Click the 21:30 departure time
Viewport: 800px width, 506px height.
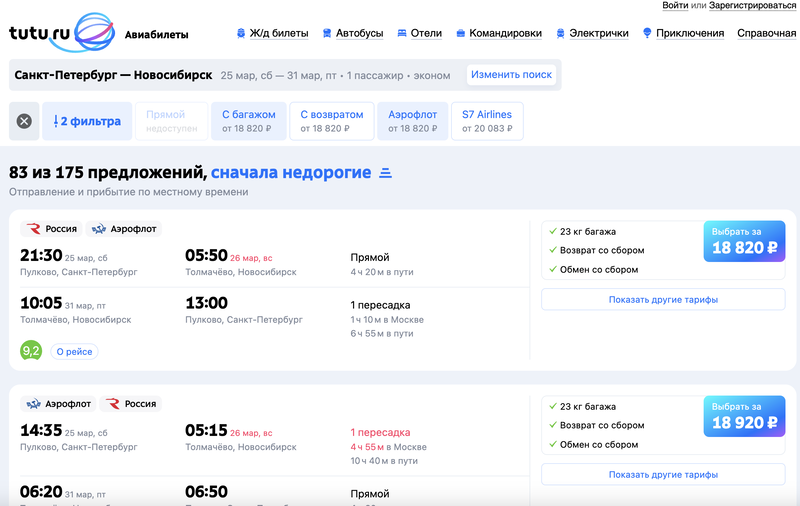point(41,256)
